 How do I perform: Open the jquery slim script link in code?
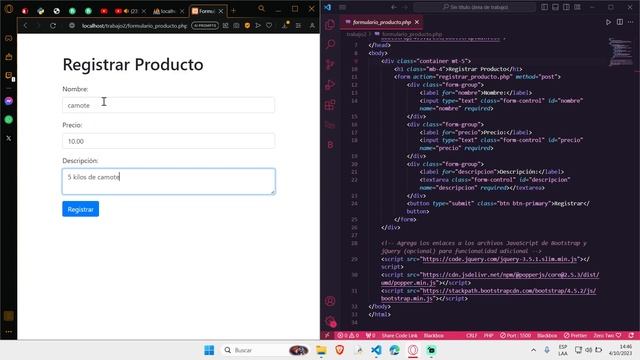500,259
